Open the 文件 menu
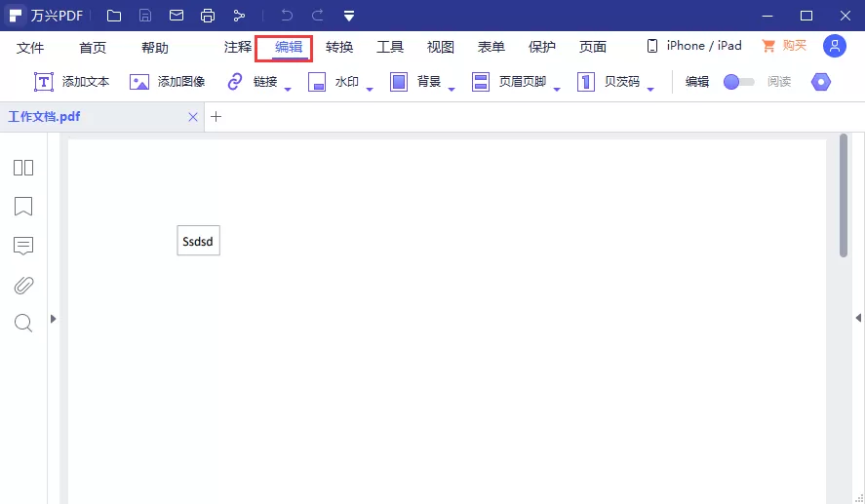865x504 pixels. pos(30,48)
